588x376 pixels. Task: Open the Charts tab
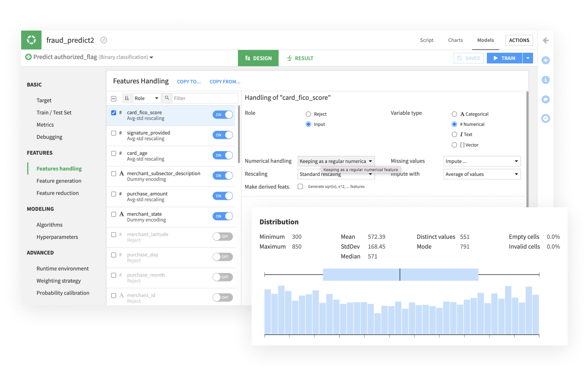[455, 40]
